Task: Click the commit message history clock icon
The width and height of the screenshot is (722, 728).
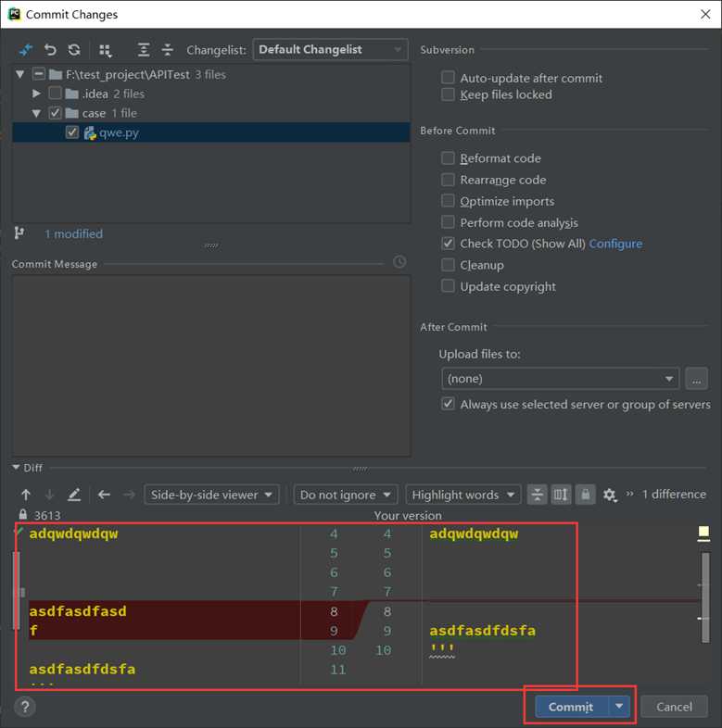Action: click(399, 262)
